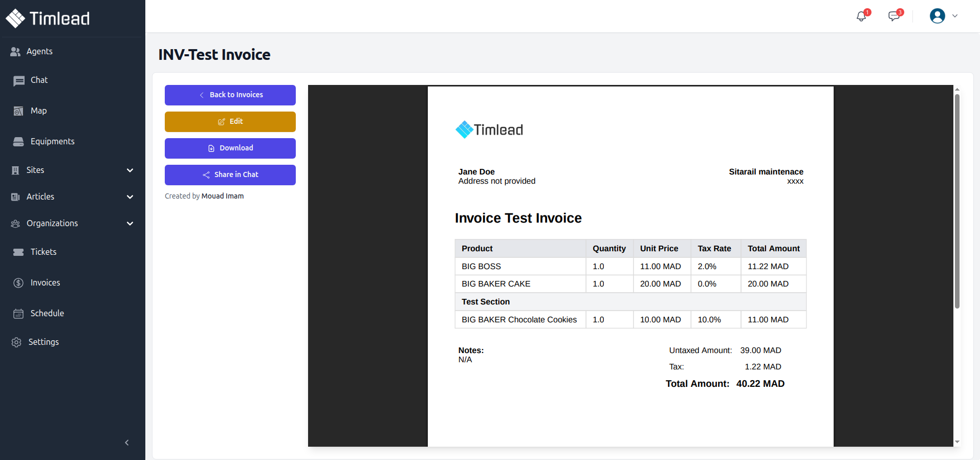Click the user profile avatar icon
The image size is (980, 460).
(x=937, y=16)
